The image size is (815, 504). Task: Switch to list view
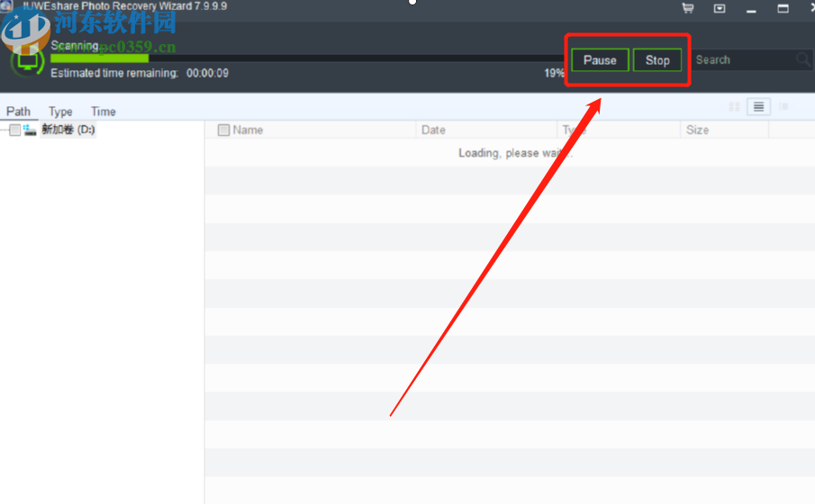point(758,106)
